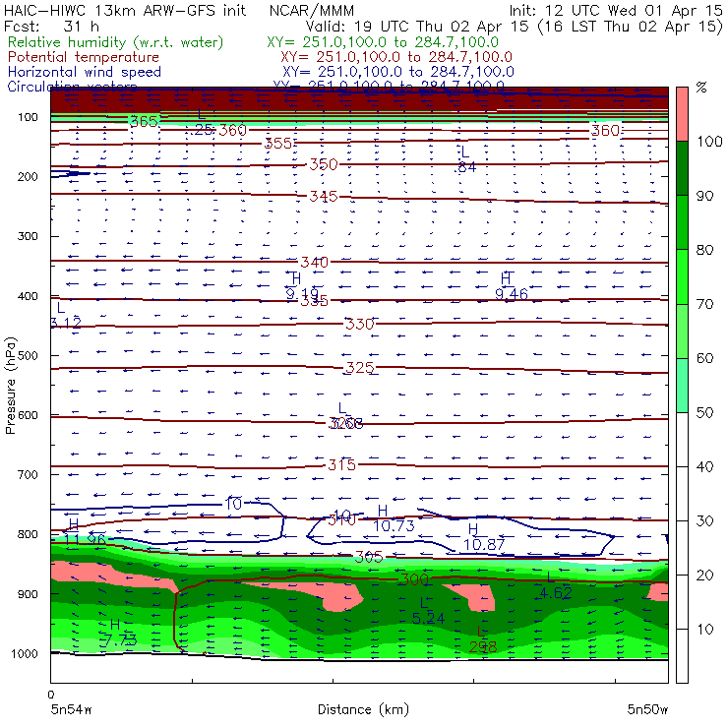Click the 400 hPa pressure axis label
728x728 pixels.
(x=28, y=296)
